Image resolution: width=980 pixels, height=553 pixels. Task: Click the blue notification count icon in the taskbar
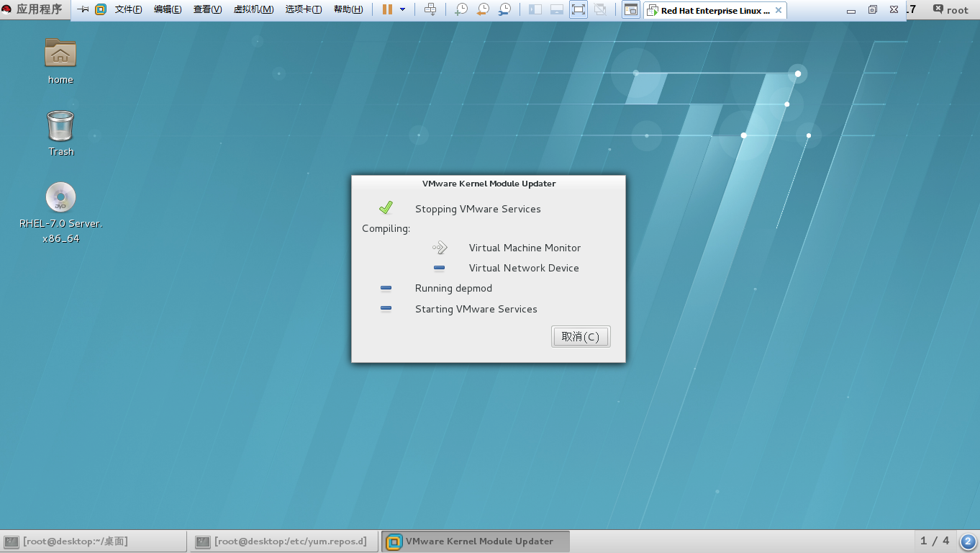pos(968,541)
